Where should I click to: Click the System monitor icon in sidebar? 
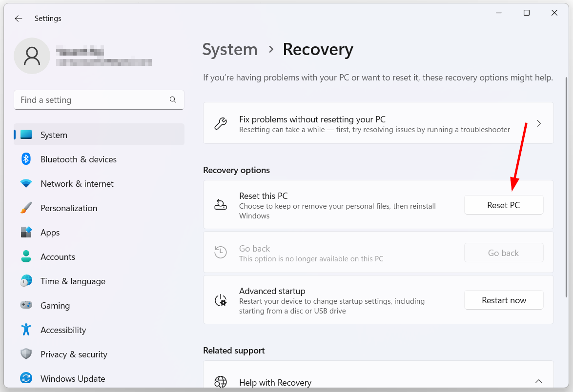[x=26, y=135]
